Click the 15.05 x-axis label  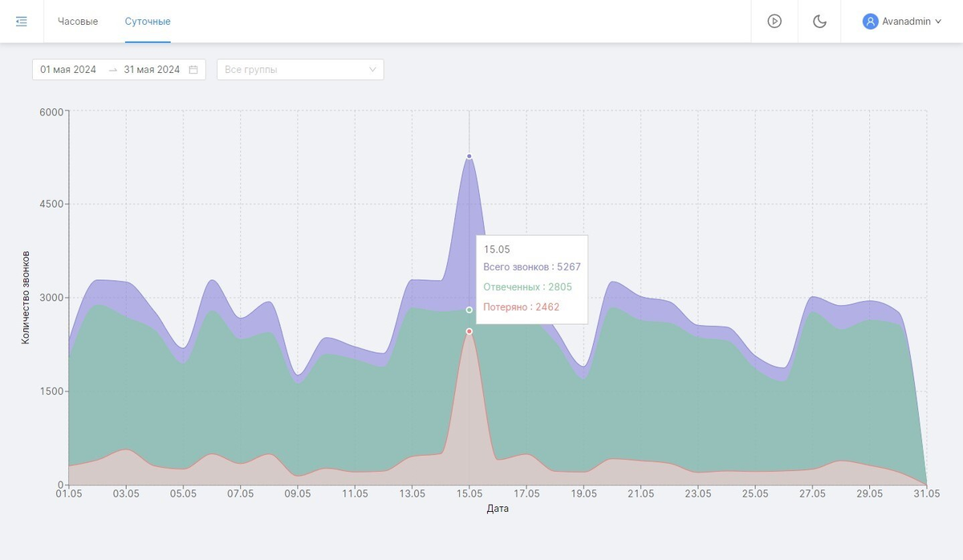click(x=469, y=494)
